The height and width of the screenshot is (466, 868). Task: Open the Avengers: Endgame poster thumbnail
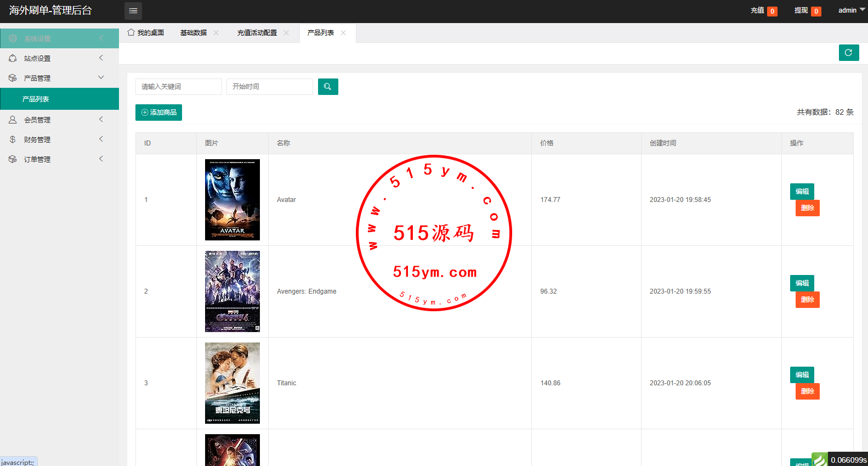[232, 291]
